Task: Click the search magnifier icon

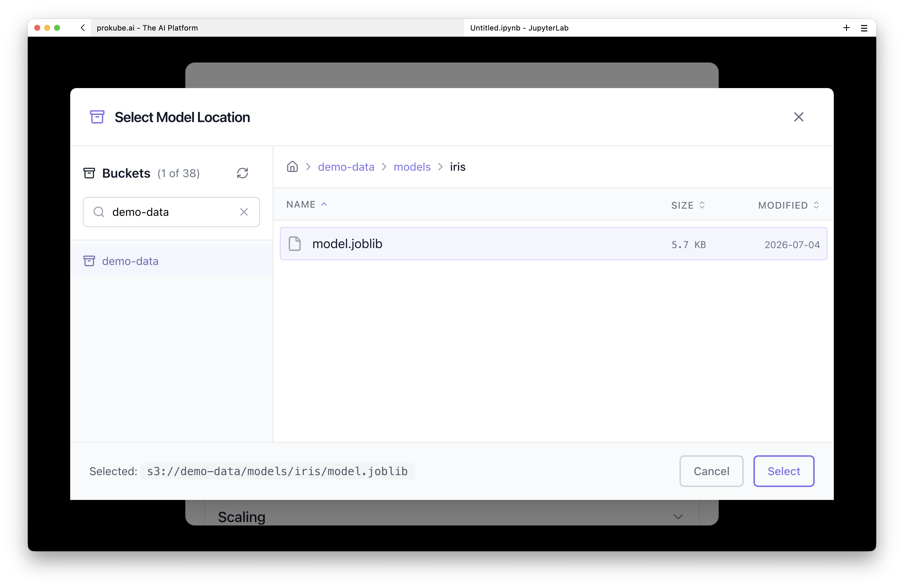Action: click(x=99, y=212)
